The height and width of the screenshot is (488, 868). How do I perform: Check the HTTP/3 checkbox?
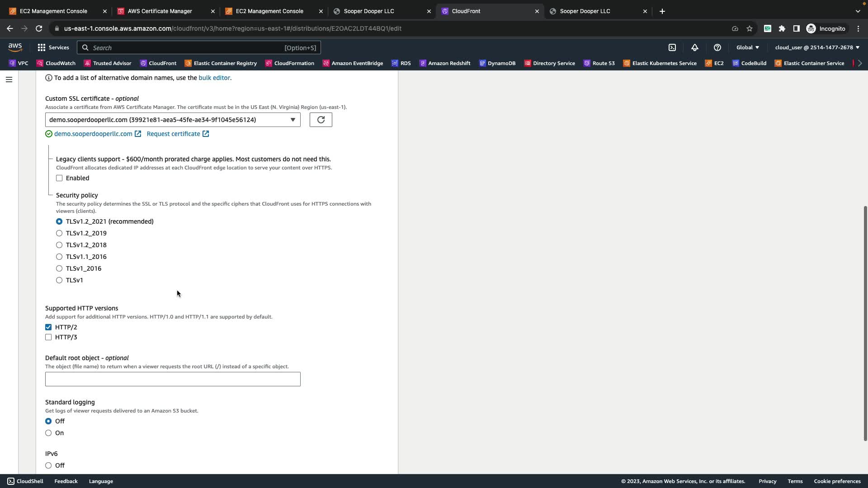point(48,337)
